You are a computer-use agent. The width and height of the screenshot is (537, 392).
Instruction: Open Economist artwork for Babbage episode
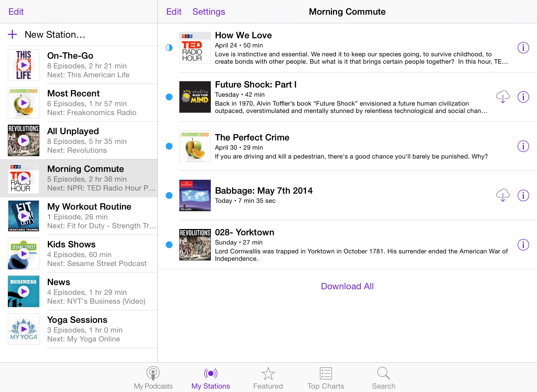point(195,195)
